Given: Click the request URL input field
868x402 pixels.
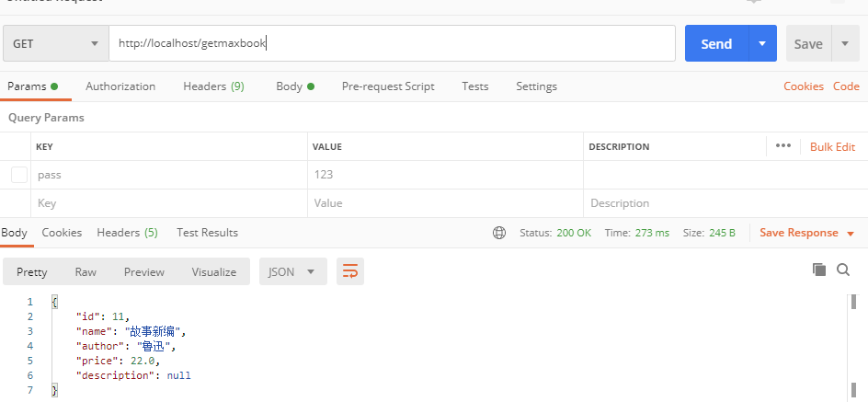Looking at the screenshot, I should click(x=392, y=43).
